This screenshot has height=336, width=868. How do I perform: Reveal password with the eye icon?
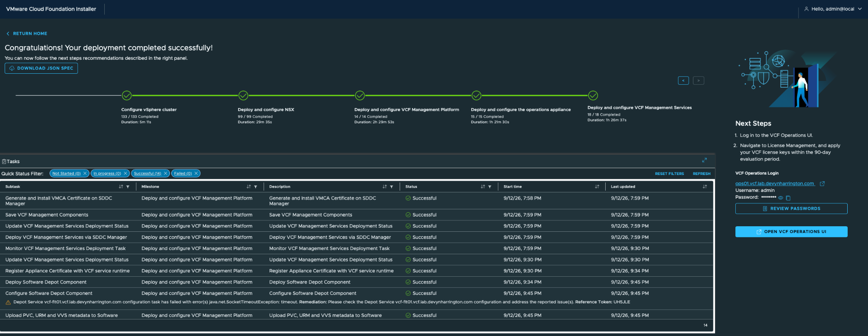[781, 198]
